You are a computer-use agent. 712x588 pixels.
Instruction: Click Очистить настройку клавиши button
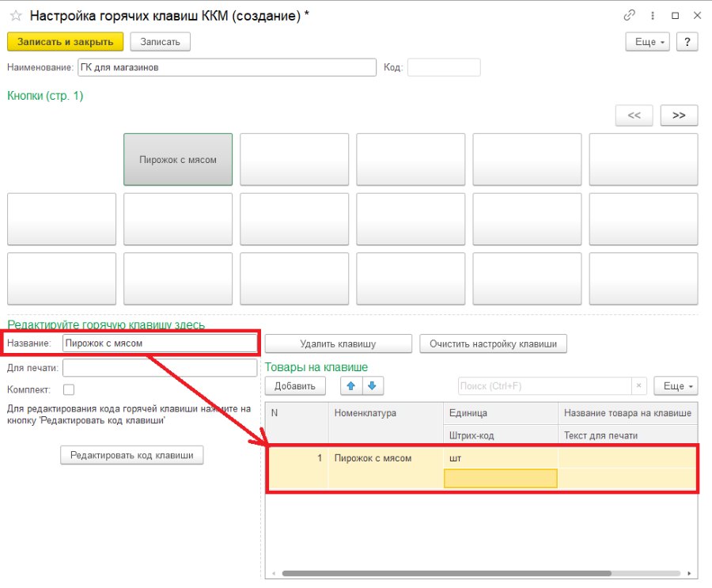pyautogui.click(x=493, y=344)
